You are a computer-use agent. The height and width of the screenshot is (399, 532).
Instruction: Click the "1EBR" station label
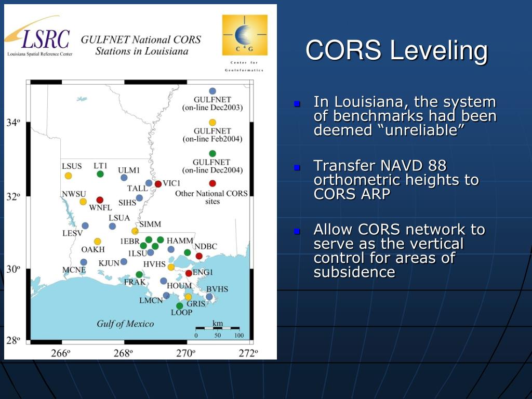tap(129, 241)
